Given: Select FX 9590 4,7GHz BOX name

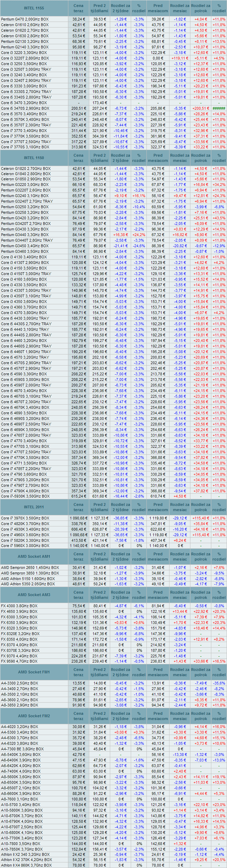Looking at the screenshot, I should [19, 661].
